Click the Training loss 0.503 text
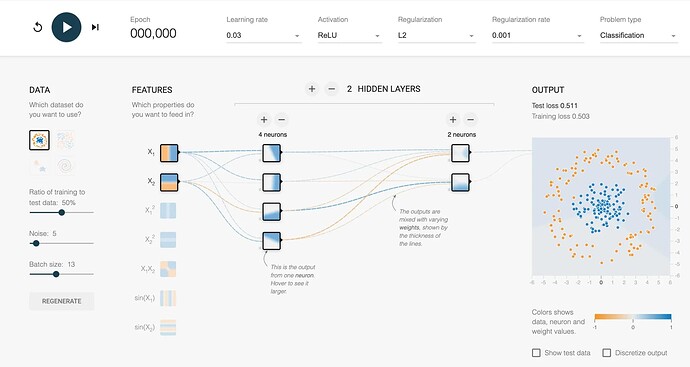Image resolution: width=690 pixels, height=367 pixels. point(561,117)
